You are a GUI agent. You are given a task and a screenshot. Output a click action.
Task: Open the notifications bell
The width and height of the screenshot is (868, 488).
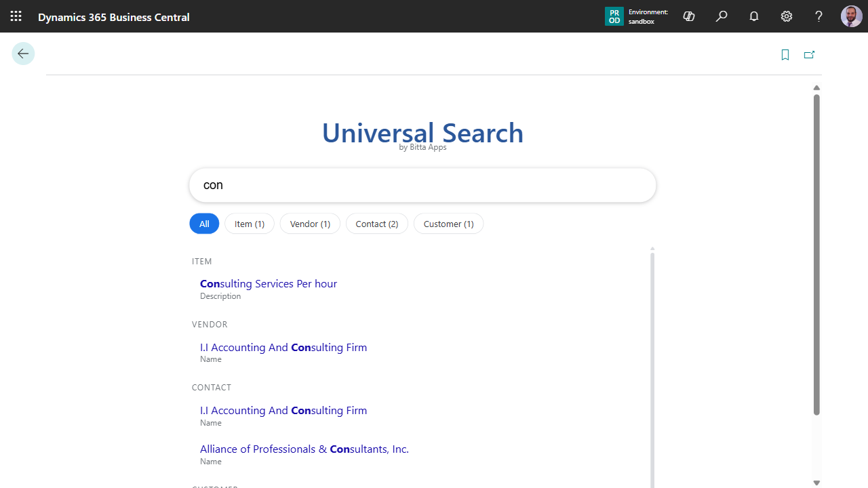[x=754, y=16]
